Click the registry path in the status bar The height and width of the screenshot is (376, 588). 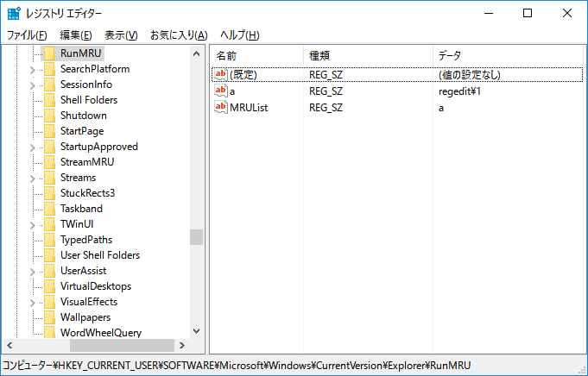point(237,366)
